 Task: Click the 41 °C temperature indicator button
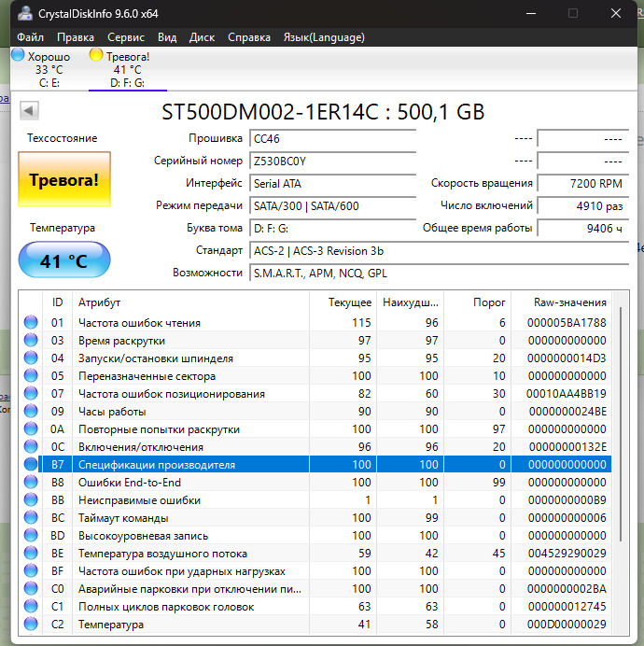tap(64, 260)
